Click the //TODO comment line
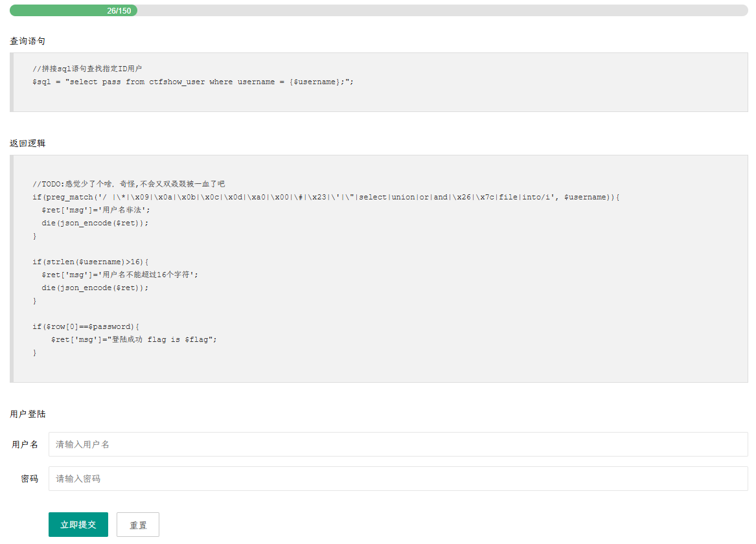756x544 pixels. pos(129,184)
